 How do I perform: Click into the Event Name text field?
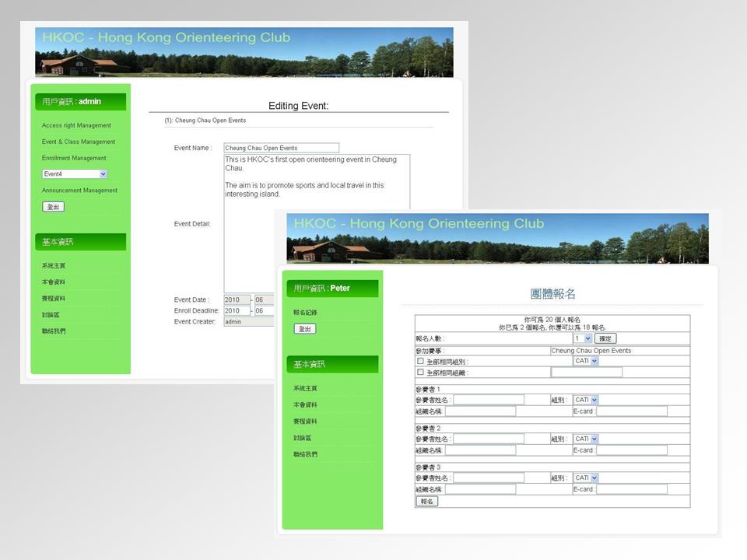[281, 148]
